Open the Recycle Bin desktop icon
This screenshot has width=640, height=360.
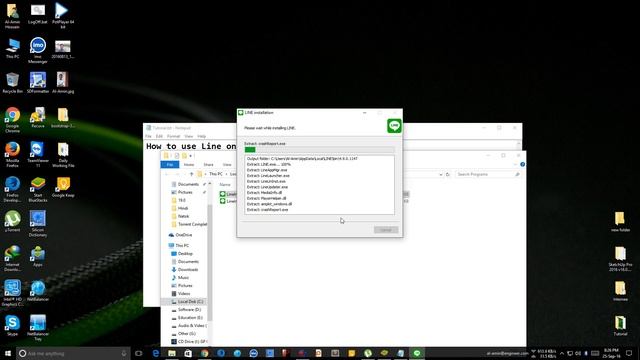12,83
